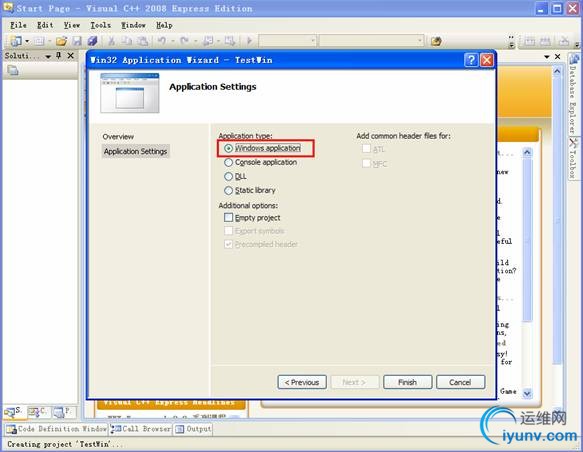Click the wizard's question-mark help button
The height and width of the screenshot is (452, 583).
point(471,60)
